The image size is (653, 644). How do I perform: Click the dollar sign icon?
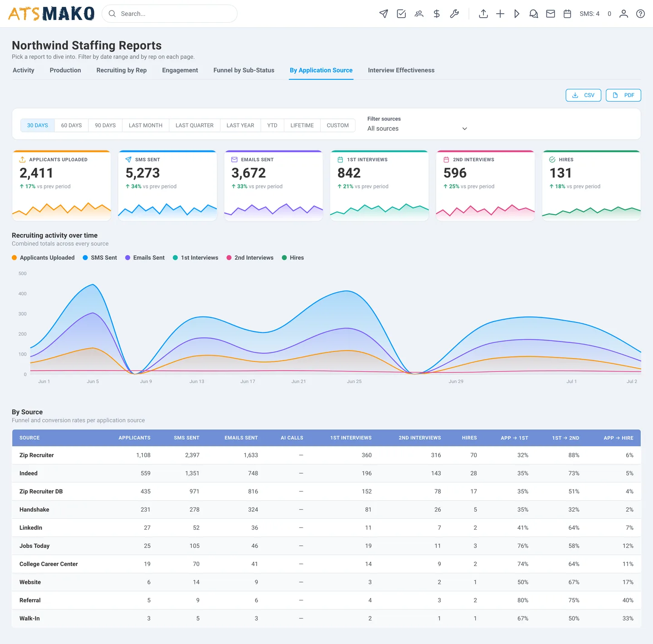point(437,14)
